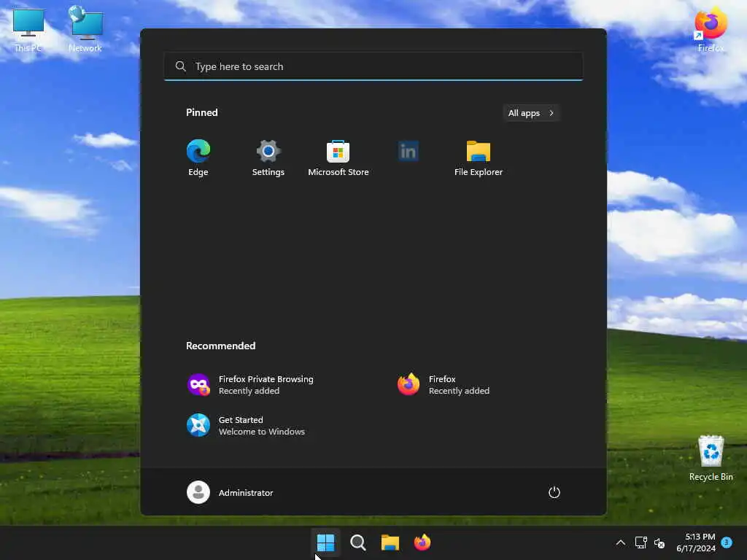Viewport: 747px width, 560px height.
Task: Open File Explorer from pinned apps
Action: pyautogui.click(x=479, y=158)
